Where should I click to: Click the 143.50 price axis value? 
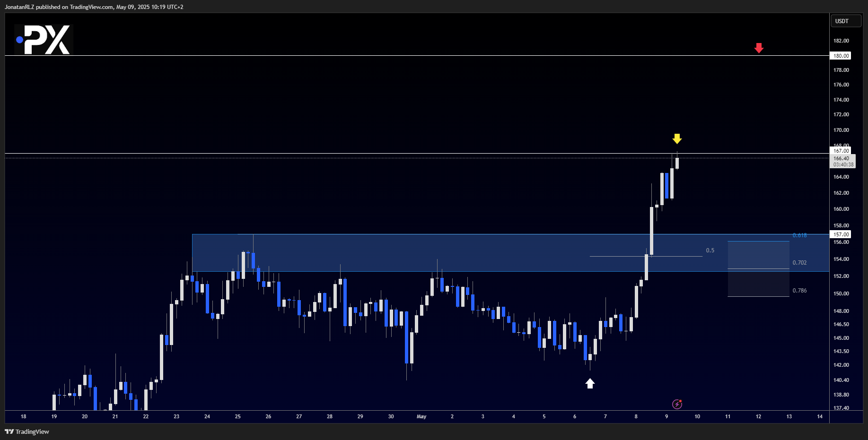(x=841, y=351)
